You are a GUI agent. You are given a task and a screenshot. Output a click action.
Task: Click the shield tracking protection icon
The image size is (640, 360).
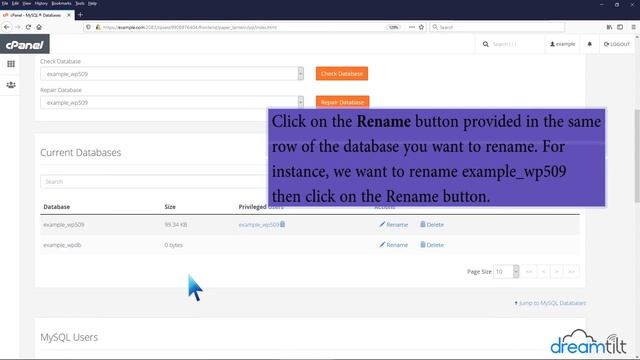pos(89,27)
